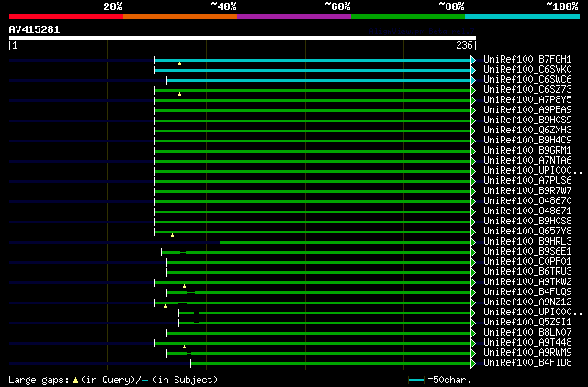
Task: Select the UniRef100_B9H4C9 label
Action: (x=527, y=141)
